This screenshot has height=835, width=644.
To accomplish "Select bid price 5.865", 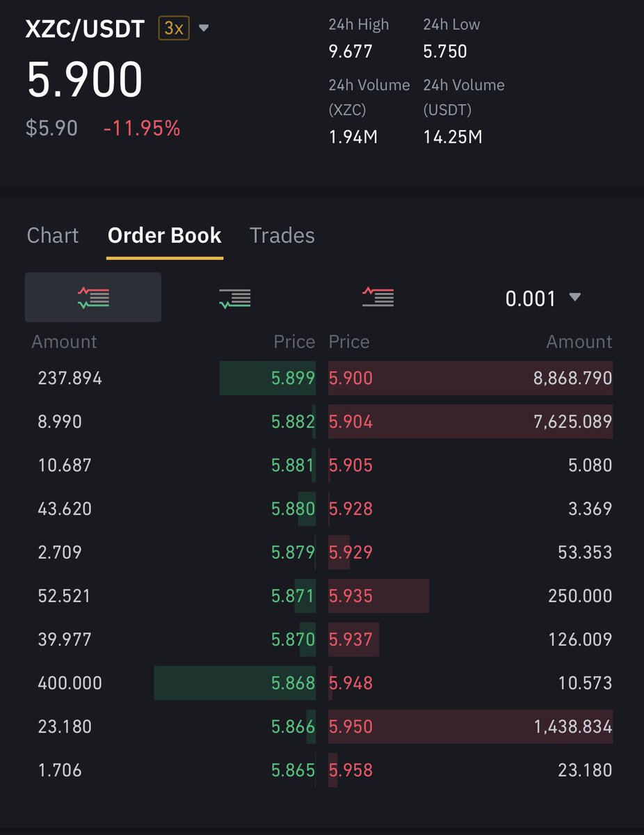I will [293, 770].
